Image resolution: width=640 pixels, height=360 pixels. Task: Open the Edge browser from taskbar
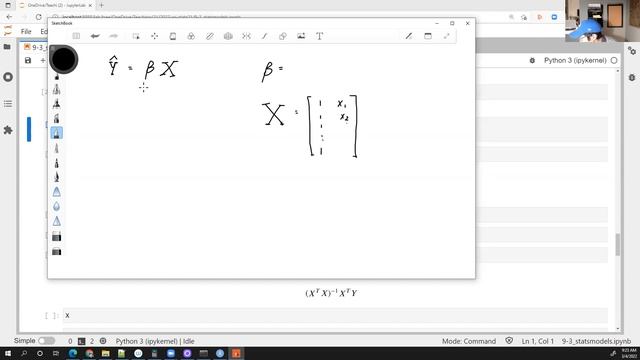[73, 353]
